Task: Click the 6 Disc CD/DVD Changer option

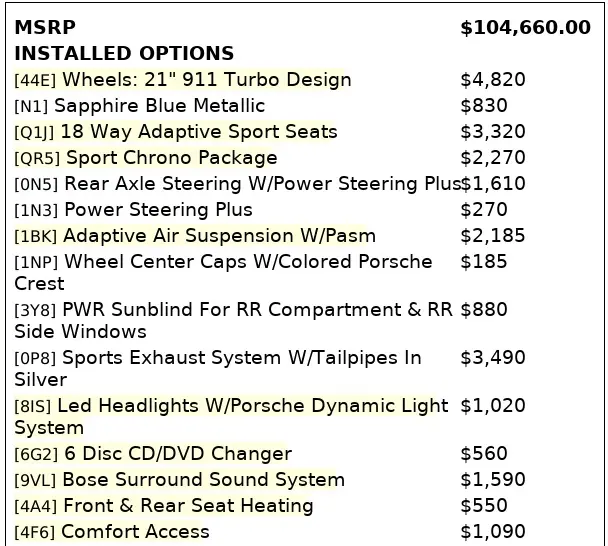Action: (x=176, y=454)
